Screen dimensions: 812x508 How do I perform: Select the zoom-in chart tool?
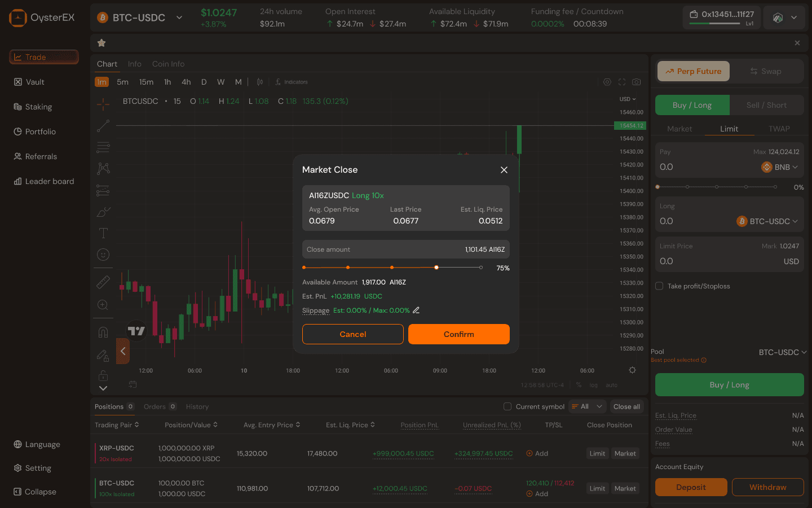click(x=103, y=305)
